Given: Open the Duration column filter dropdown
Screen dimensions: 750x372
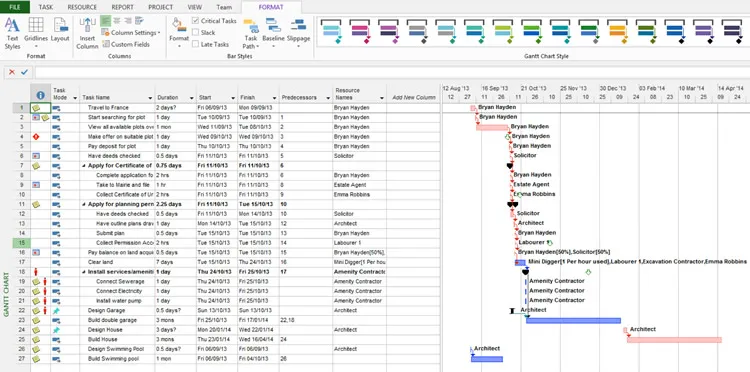Looking at the screenshot, I should [192, 98].
